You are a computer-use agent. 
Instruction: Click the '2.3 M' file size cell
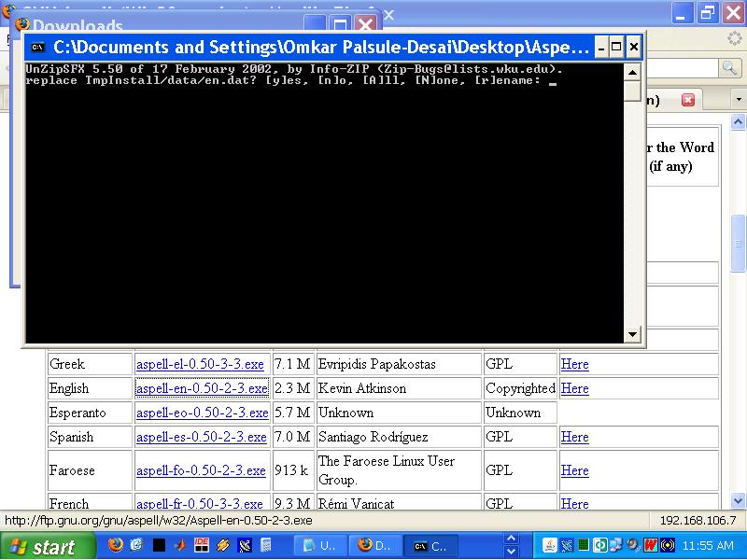[x=292, y=388]
